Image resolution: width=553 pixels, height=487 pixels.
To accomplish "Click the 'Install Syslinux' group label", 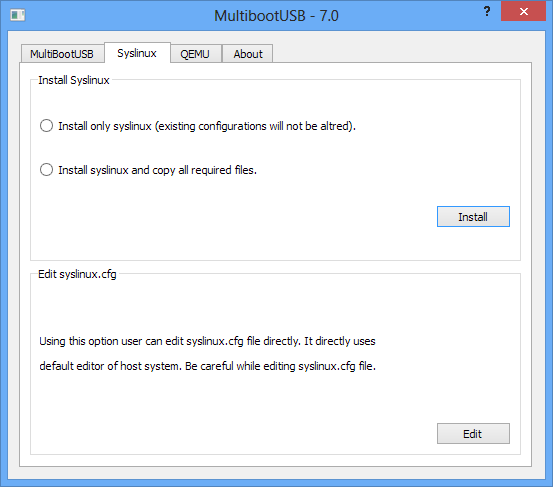I will [x=74, y=80].
